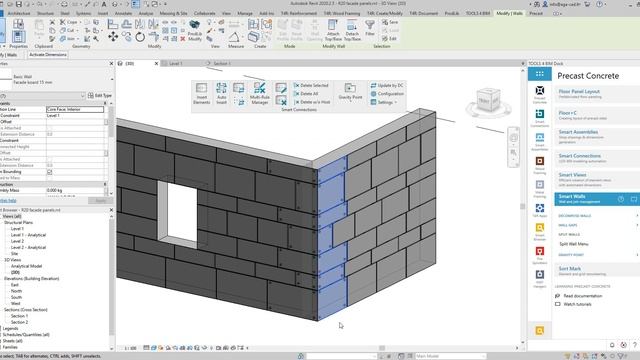Open the Smart Connections sidebar icon in the dock
Screen dimensions: 640x360
(x=540, y=118)
